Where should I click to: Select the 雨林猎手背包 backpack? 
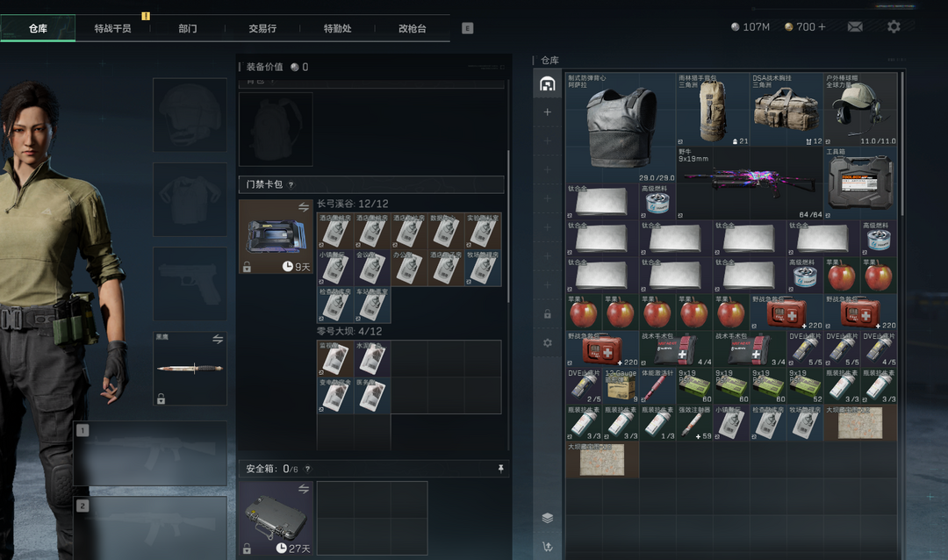(x=713, y=110)
